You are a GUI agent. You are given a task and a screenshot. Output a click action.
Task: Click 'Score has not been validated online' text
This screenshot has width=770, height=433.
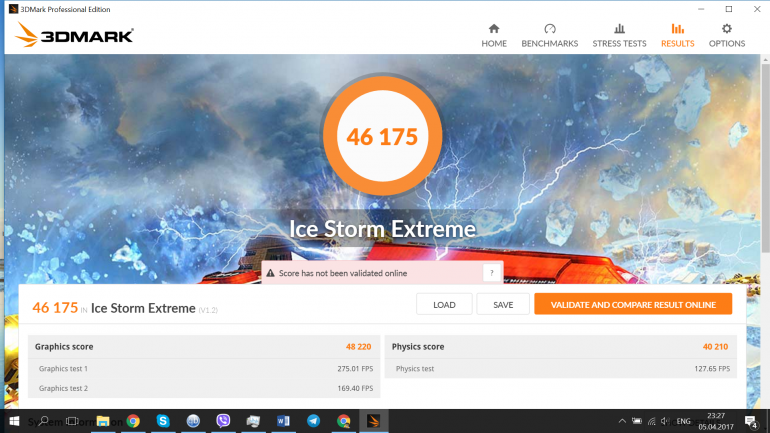(343, 273)
